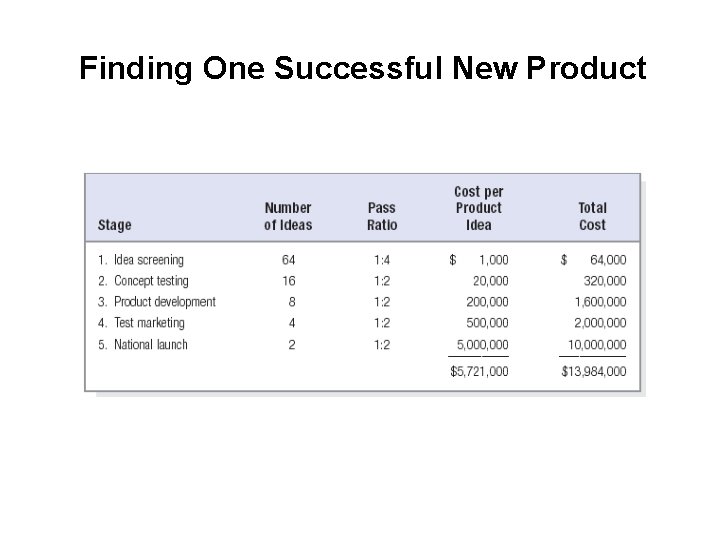Viewport: 720px width, 540px height.
Task: Select the 'Test marketing' stage label
Action: 149,323
